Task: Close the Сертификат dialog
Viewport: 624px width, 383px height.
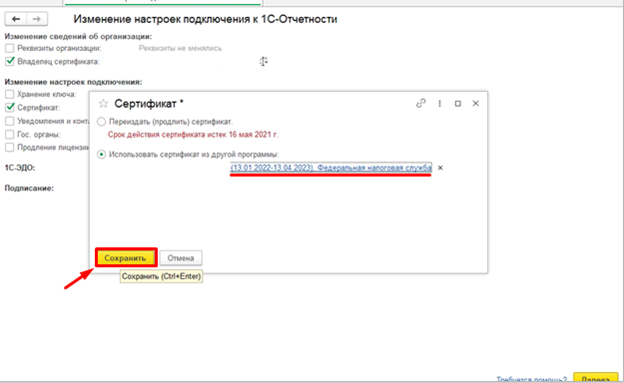Action: click(476, 104)
